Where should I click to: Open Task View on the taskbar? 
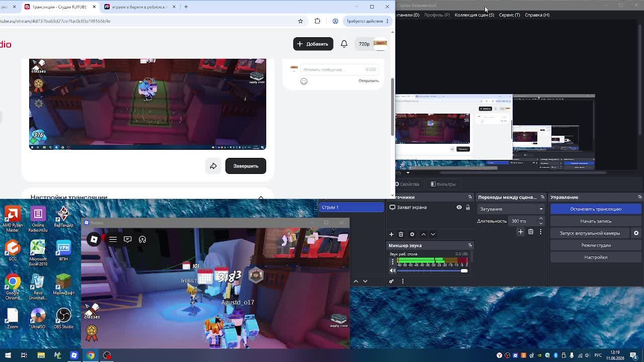(24, 355)
